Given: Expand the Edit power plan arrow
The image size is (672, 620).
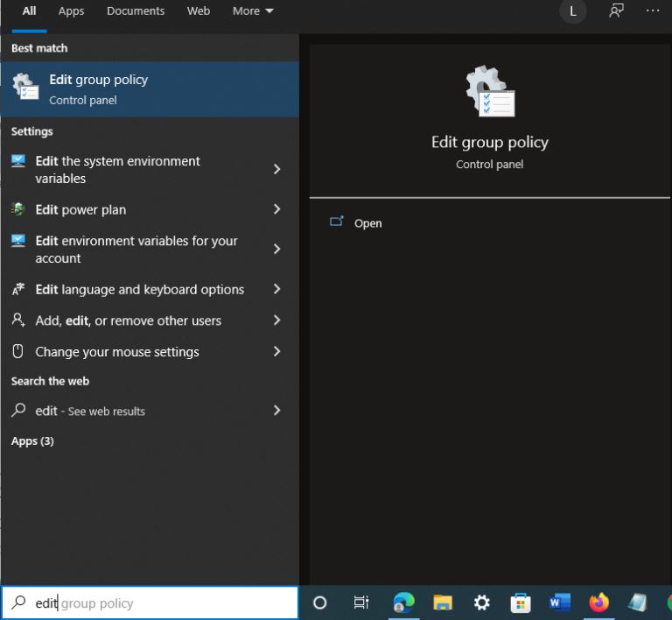Looking at the screenshot, I should click(x=276, y=209).
